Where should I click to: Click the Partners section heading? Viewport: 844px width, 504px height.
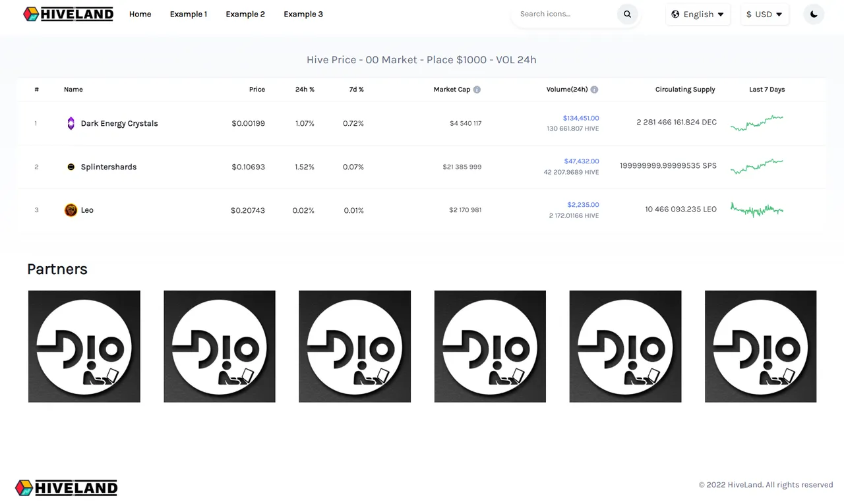point(57,269)
